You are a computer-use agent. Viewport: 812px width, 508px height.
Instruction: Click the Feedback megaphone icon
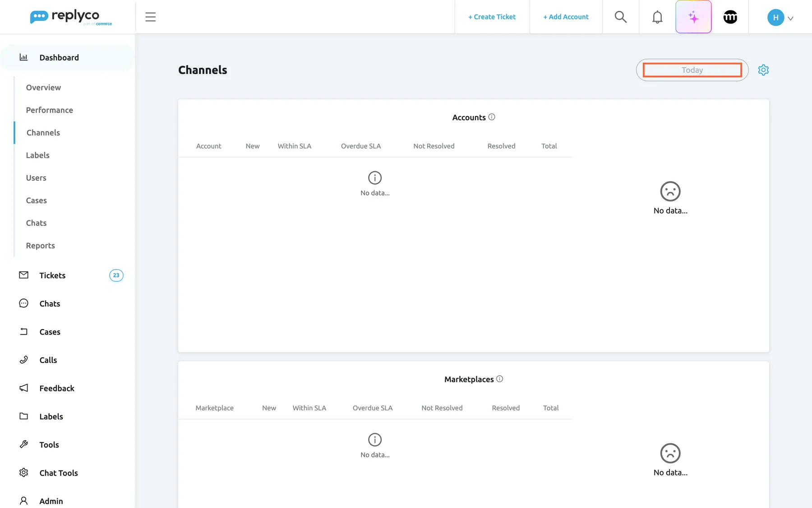[24, 388]
